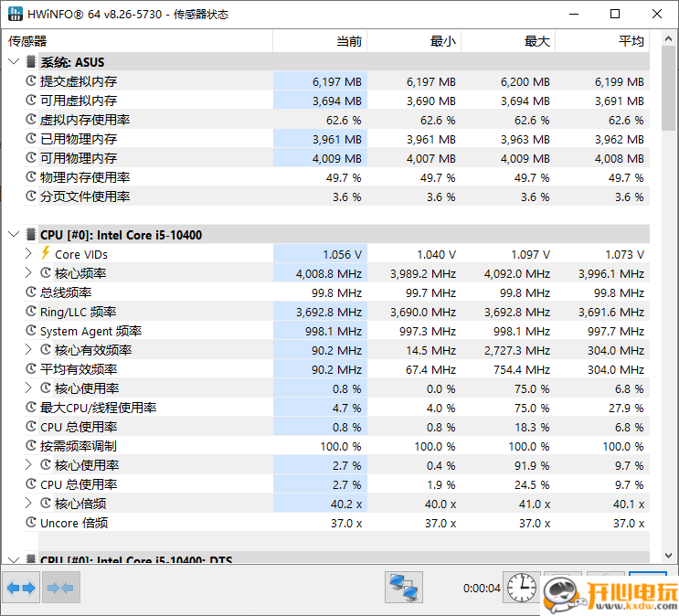Select the Uncore 倍频 row label
The height and width of the screenshot is (616, 679).
(74, 523)
